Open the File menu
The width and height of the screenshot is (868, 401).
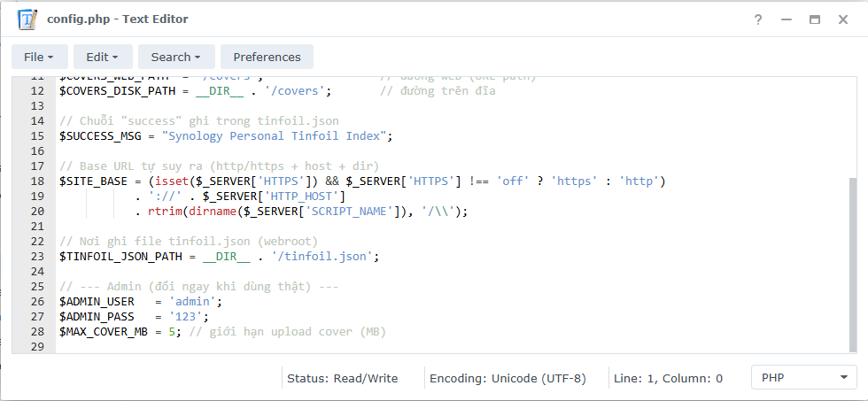(x=39, y=57)
